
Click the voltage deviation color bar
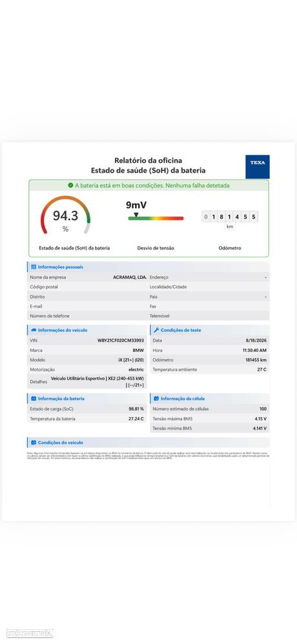(156, 219)
